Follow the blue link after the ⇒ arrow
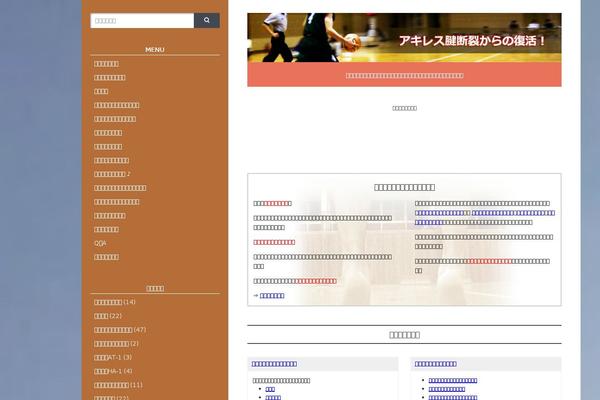 (272, 296)
